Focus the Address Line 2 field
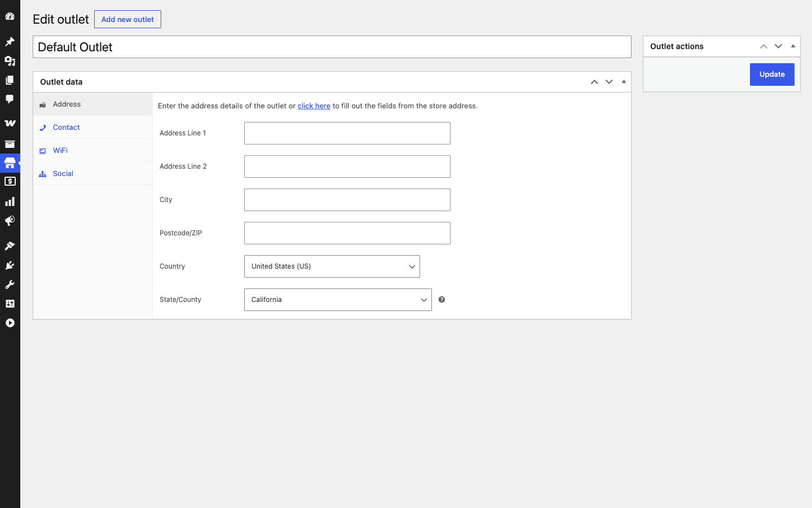The image size is (812, 508). click(347, 167)
